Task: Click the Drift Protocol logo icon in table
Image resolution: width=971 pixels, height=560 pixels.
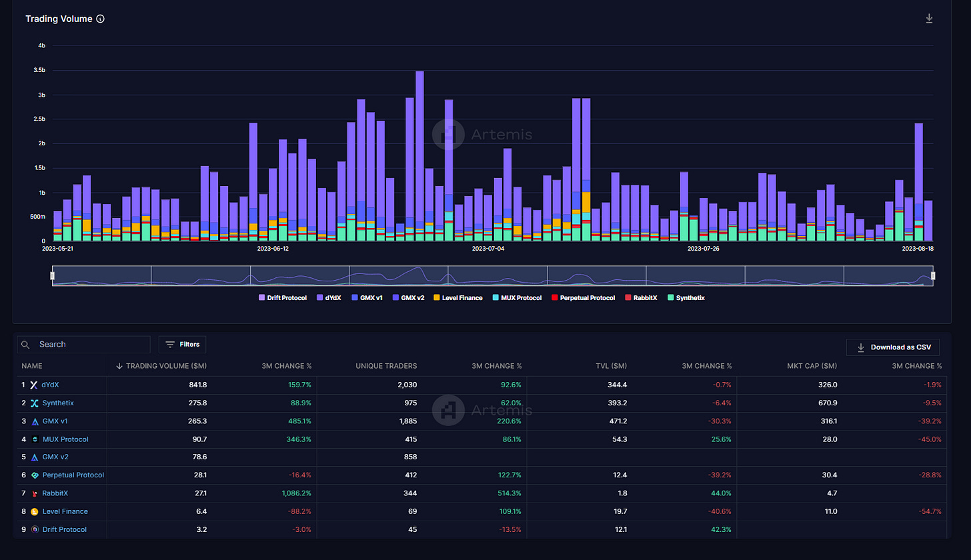Action: [x=34, y=529]
